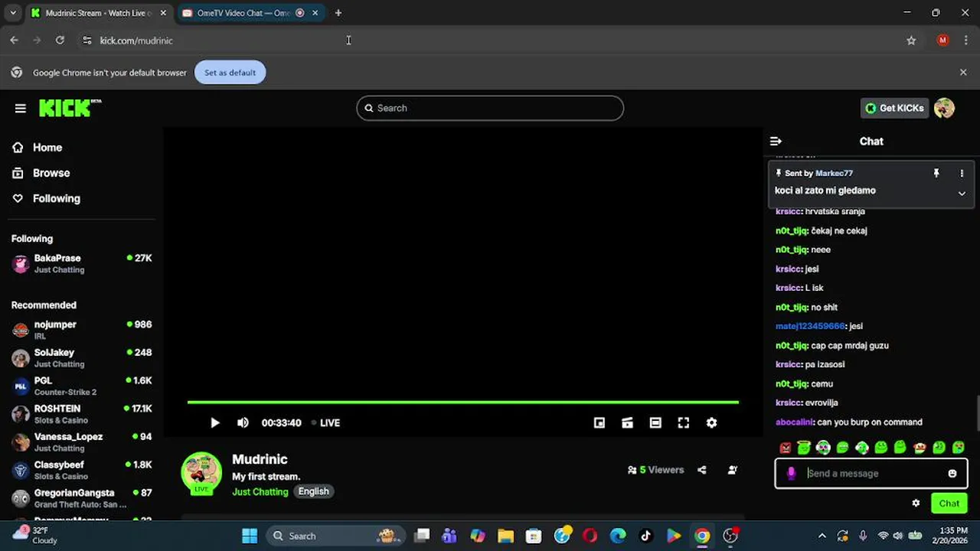Open pinned message options menu
Screen dimensions: 980x551
962,174
